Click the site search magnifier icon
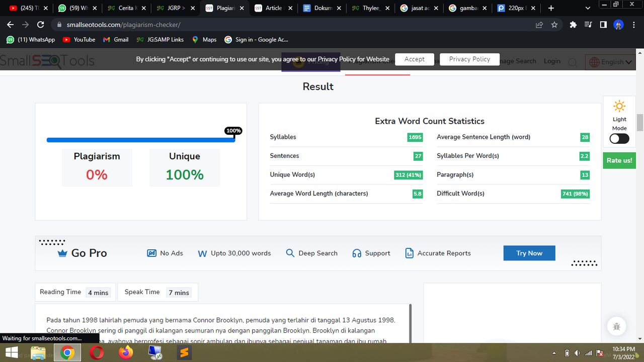644x362 pixels. [x=573, y=62]
